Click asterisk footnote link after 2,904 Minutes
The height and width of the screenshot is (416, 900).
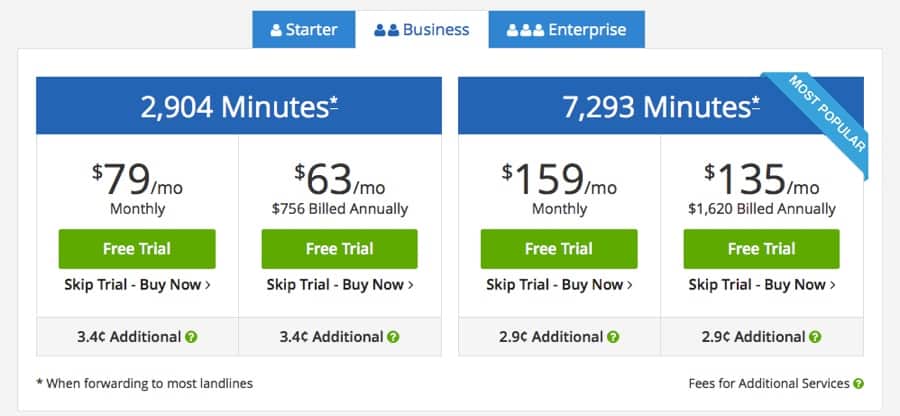(x=334, y=103)
